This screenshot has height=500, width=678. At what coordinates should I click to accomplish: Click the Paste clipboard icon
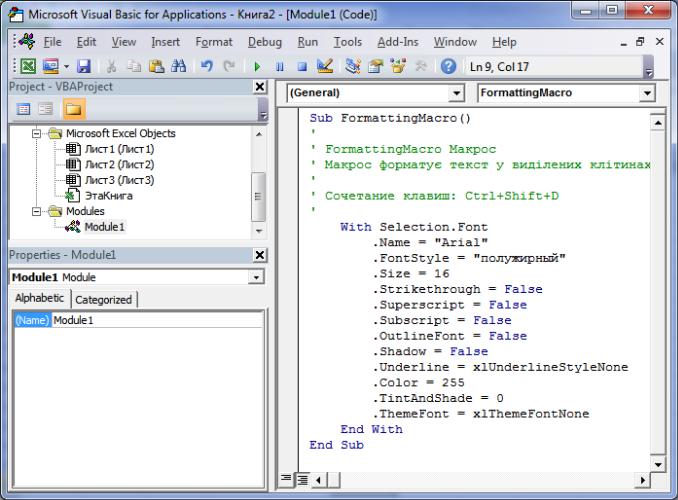pos(156,66)
